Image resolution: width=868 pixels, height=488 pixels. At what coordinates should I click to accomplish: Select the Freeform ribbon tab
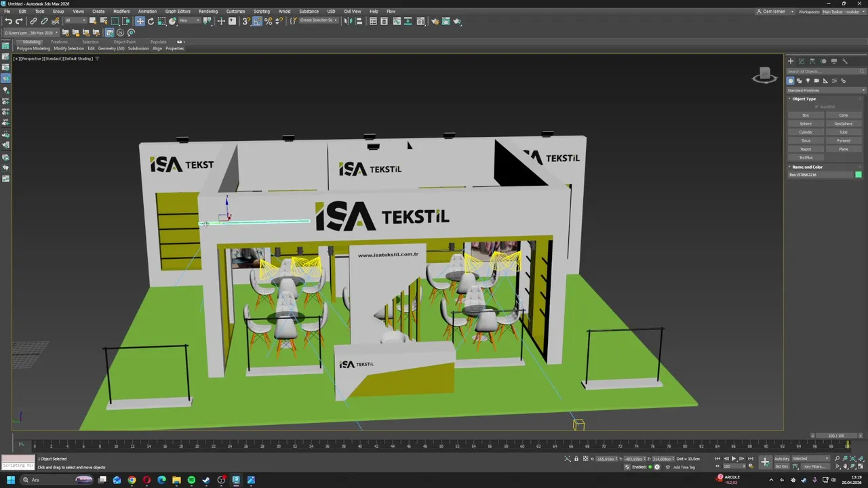click(x=59, y=42)
